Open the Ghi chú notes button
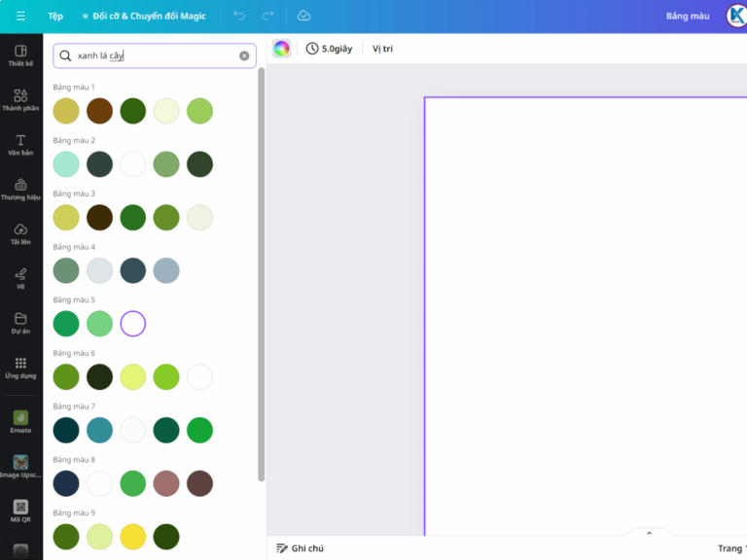747x560 pixels. click(x=300, y=548)
